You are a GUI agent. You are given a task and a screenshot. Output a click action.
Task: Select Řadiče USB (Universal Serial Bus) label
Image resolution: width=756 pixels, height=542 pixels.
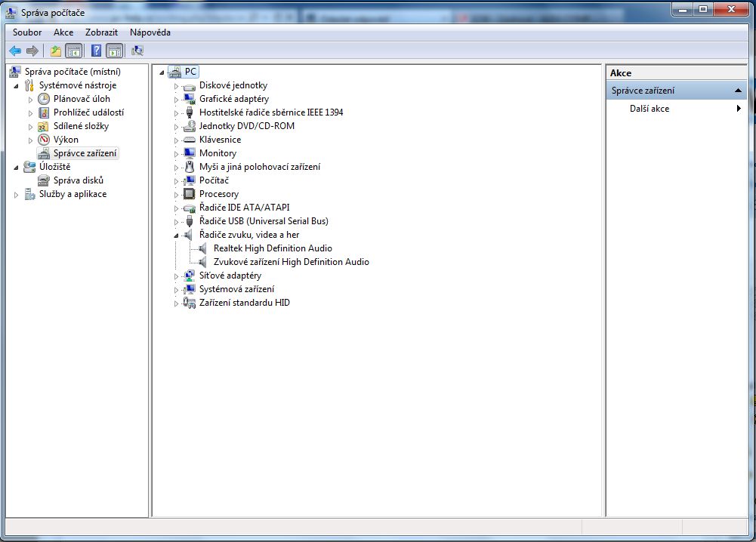click(x=264, y=221)
